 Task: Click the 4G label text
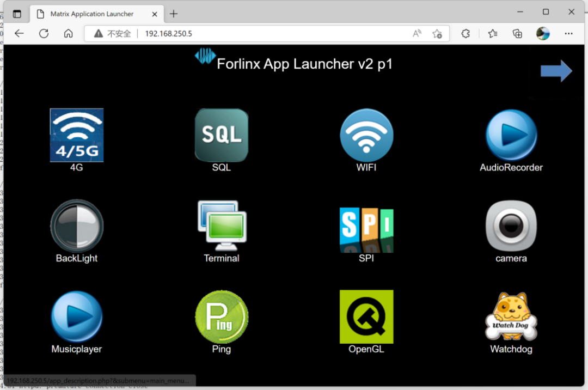pos(77,167)
